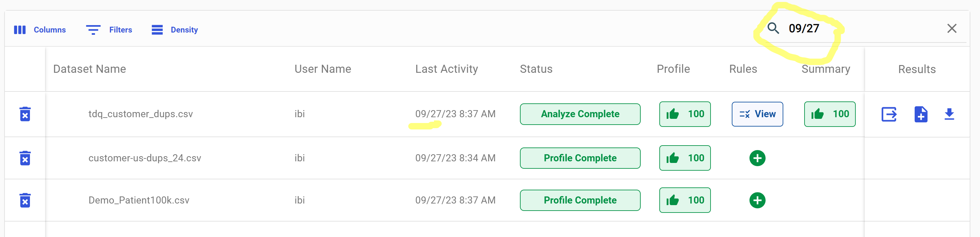Open the Columns panel

click(40, 29)
